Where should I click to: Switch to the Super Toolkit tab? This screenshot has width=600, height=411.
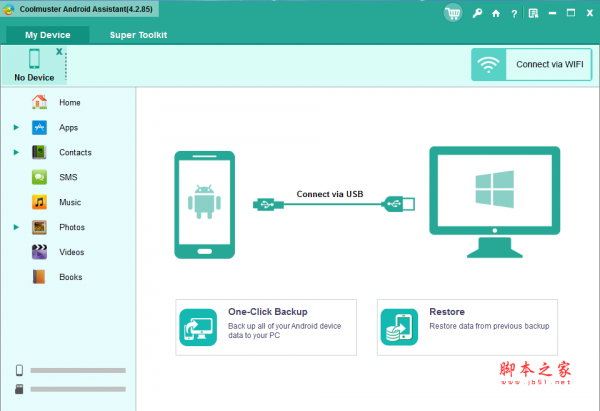point(138,35)
